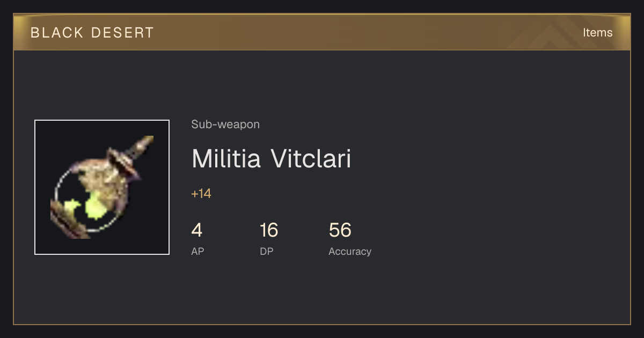Screen dimensions: 644x338
Task: Click the Accuracy value 56
Action: tap(340, 230)
